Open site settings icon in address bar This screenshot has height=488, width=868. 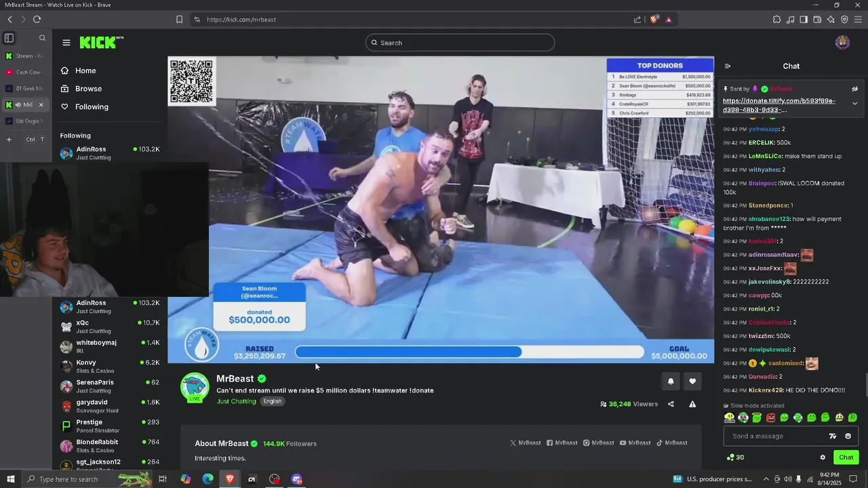click(x=197, y=20)
